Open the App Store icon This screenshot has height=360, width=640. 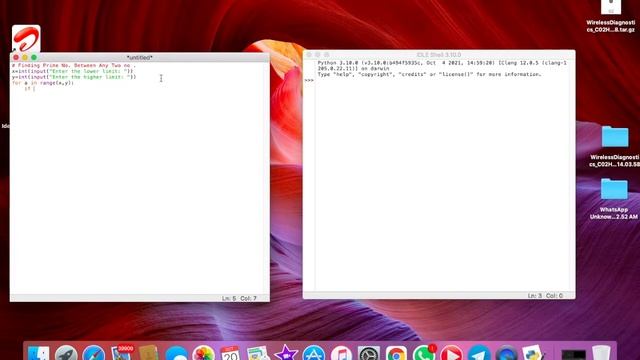point(313,353)
